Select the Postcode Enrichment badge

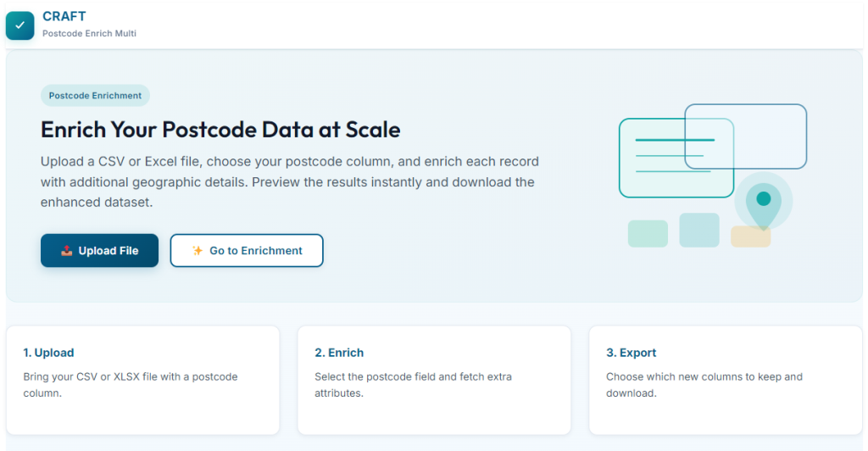pyautogui.click(x=95, y=96)
